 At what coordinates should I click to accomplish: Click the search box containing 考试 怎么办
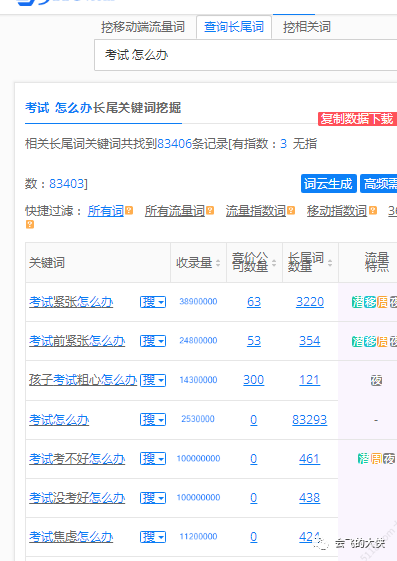pyautogui.click(x=245, y=55)
